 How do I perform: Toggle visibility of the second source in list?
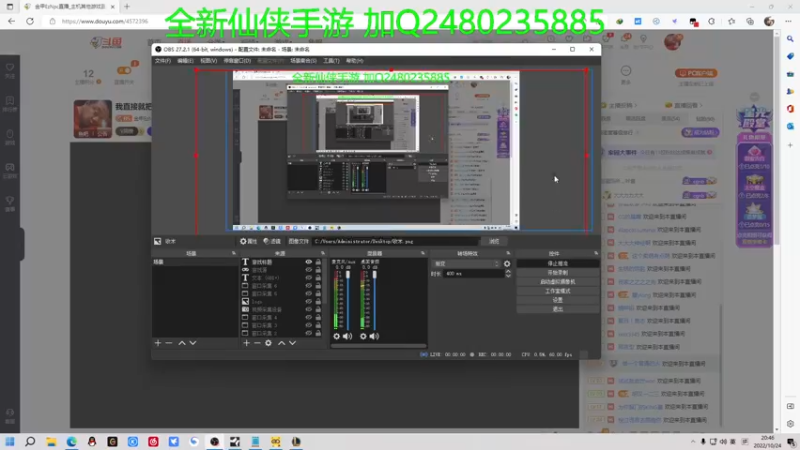(309, 270)
